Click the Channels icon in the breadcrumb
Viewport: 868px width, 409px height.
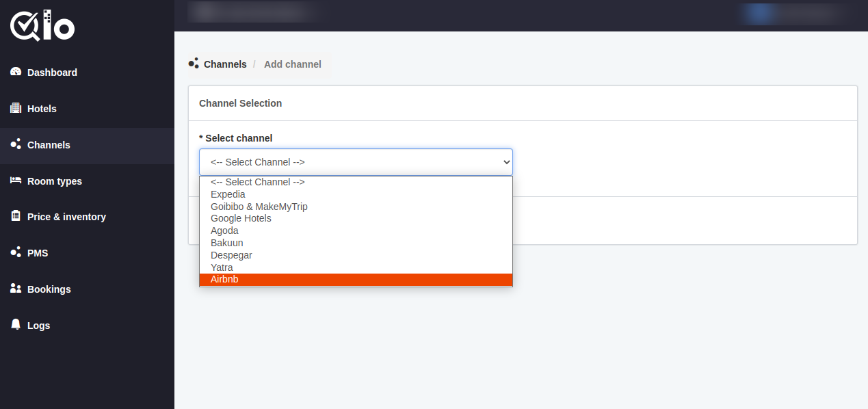click(x=194, y=64)
